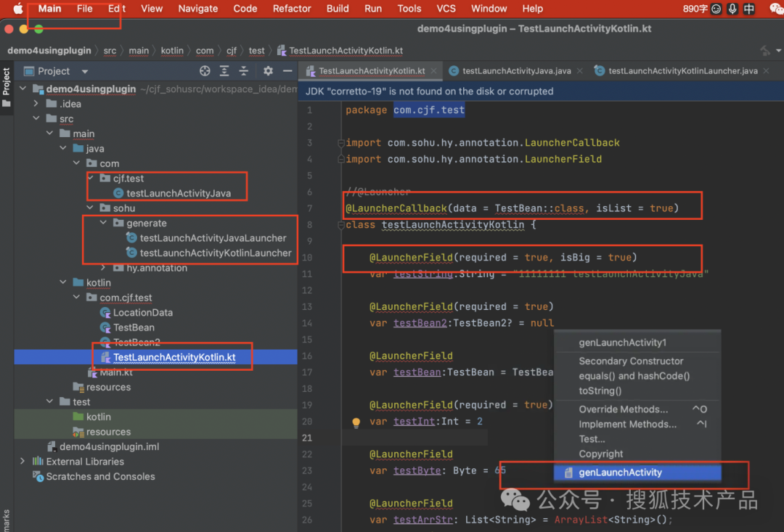
Task: Click demo4usingplugin breadcrumb
Action: (49, 51)
